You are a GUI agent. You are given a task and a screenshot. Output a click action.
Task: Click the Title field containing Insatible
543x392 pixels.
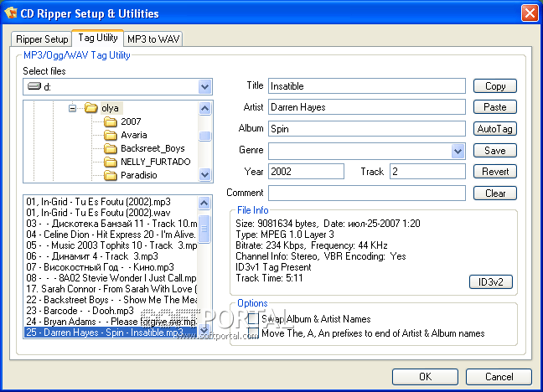[x=367, y=86]
